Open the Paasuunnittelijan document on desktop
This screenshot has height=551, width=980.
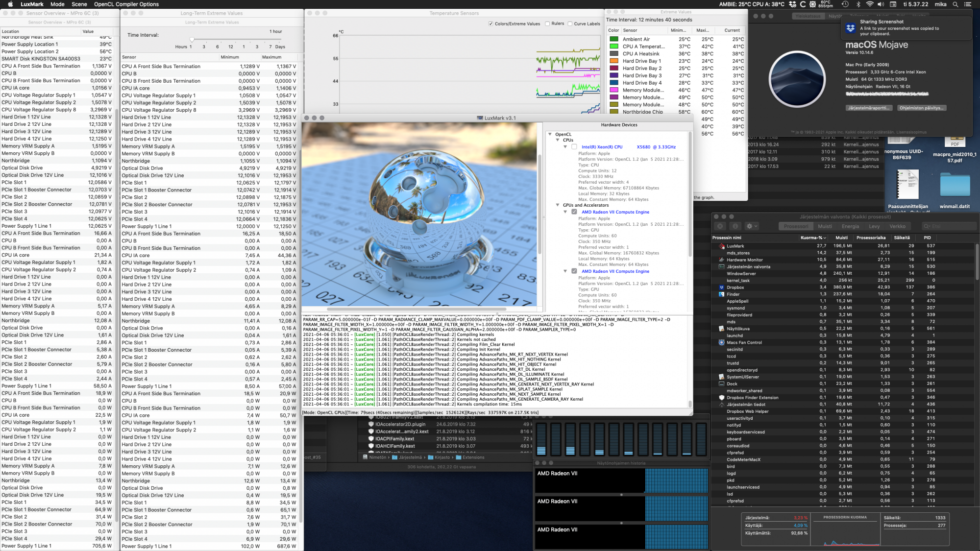click(908, 191)
